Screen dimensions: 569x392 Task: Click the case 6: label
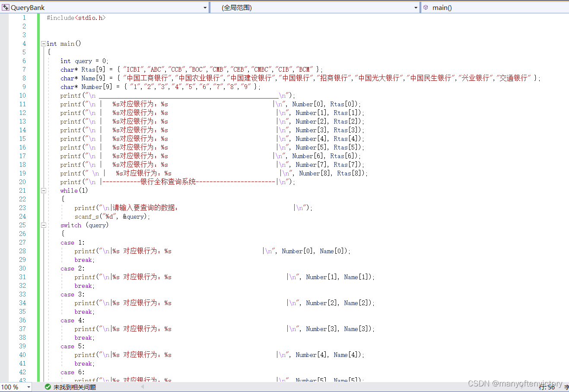point(73,372)
